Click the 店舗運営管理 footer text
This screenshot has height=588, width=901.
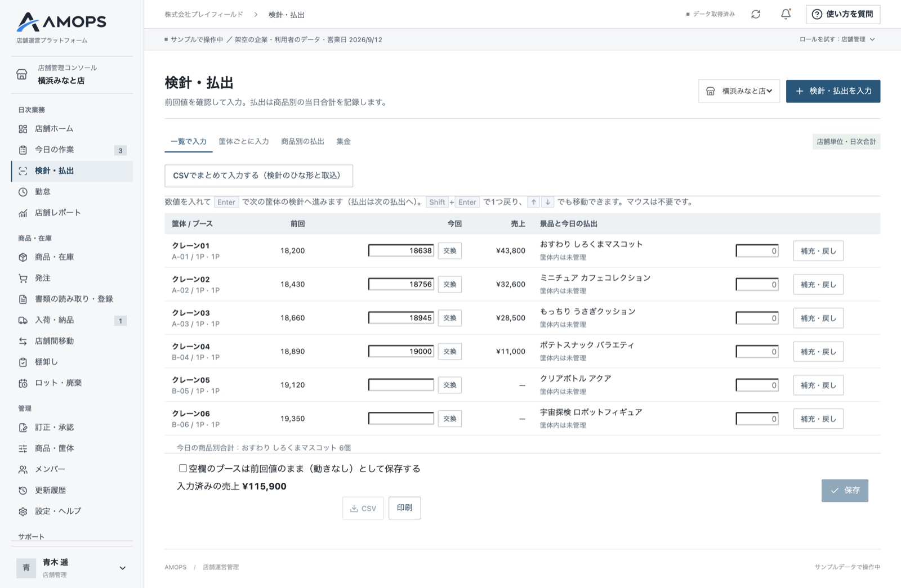pyautogui.click(x=221, y=567)
